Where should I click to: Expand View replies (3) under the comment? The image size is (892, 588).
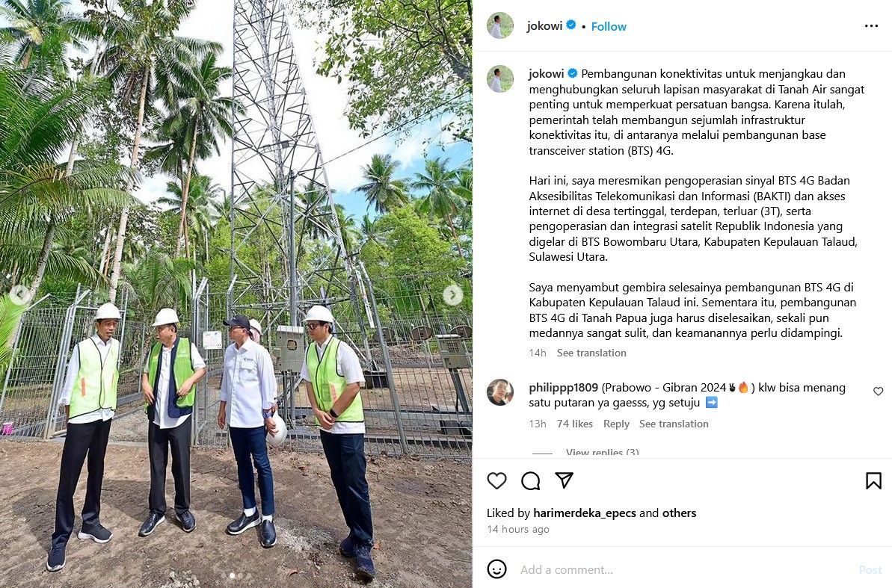point(602,453)
